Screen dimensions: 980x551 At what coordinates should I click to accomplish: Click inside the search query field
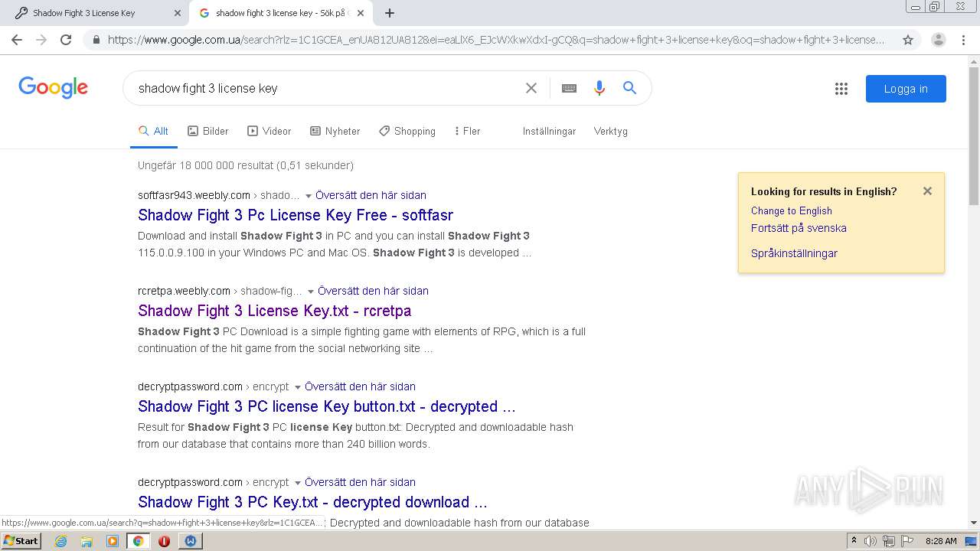pos(325,88)
